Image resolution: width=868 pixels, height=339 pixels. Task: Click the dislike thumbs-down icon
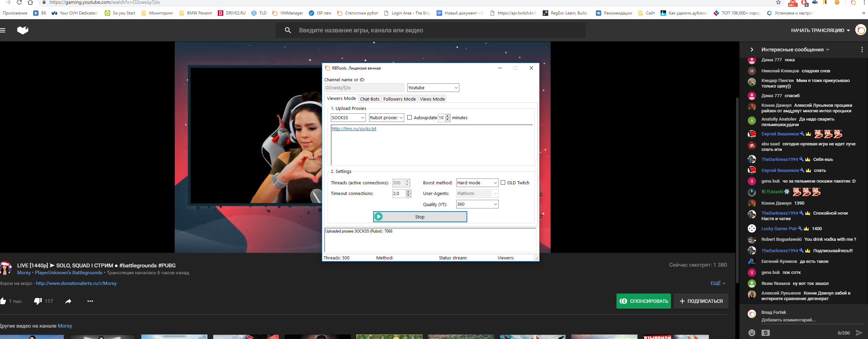pos(38,301)
